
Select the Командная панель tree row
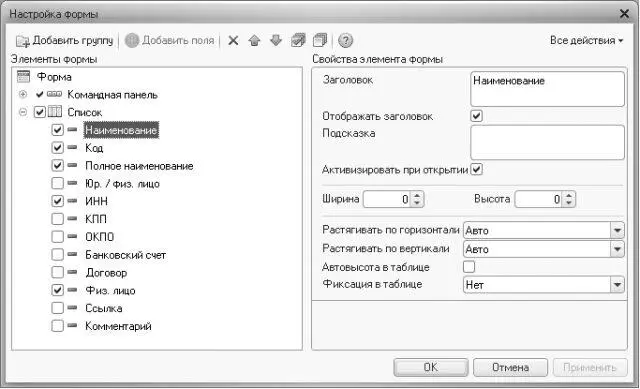(112, 95)
